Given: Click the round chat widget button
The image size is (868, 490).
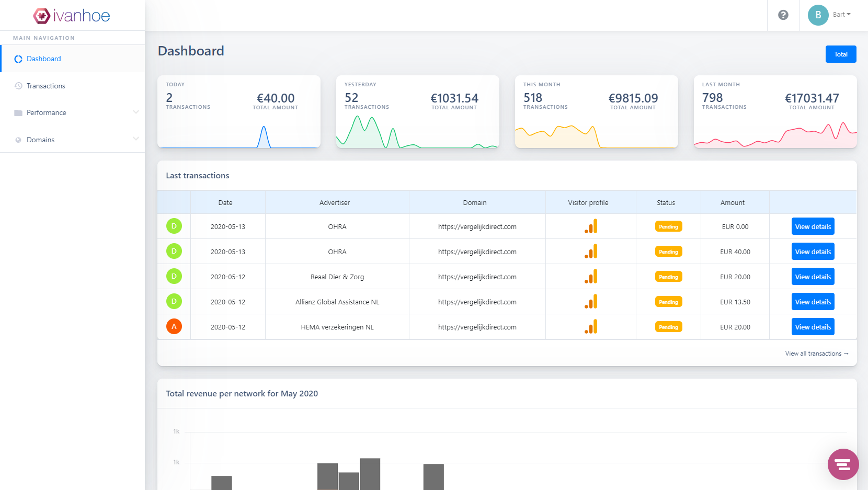Looking at the screenshot, I should [x=842, y=464].
